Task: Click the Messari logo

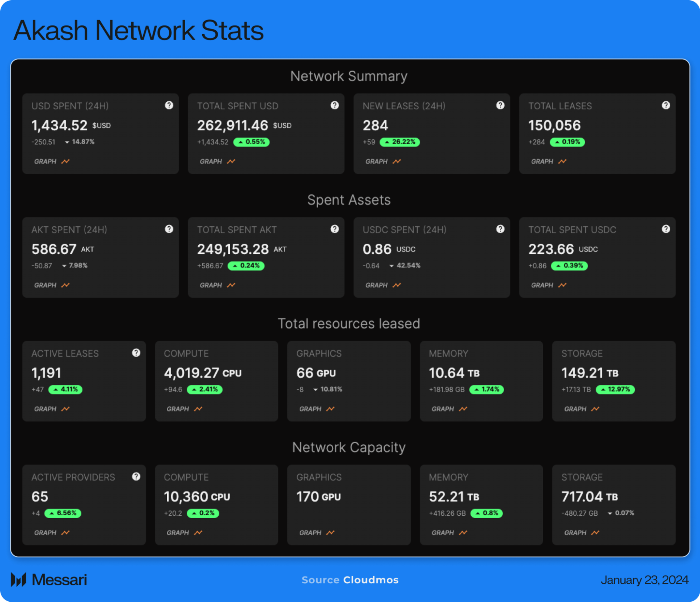Action: pyautogui.click(x=49, y=580)
